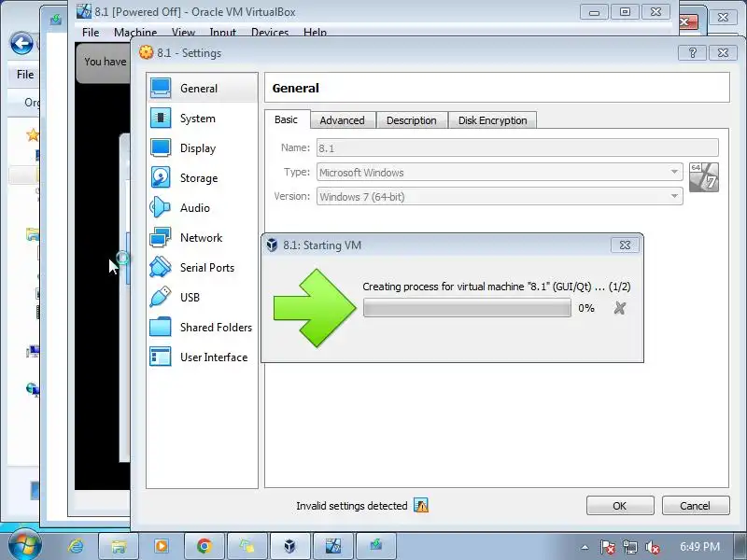Open the User Interface icon in sidebar
The width and height of the screenshot is (747, 560).
point(161,357)
